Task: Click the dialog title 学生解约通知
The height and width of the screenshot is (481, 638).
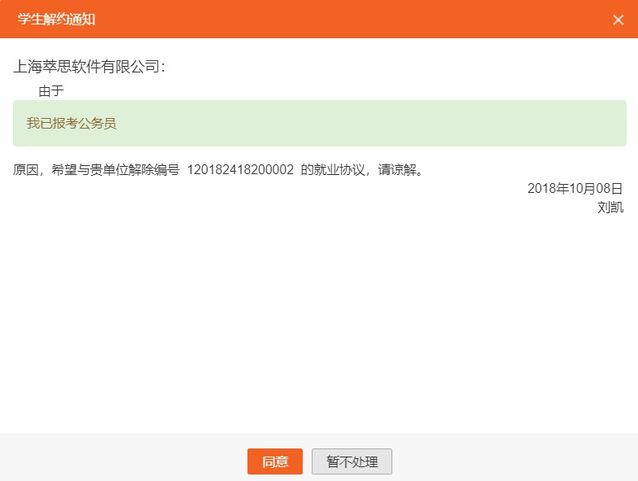Action: (x=64, y=19)
